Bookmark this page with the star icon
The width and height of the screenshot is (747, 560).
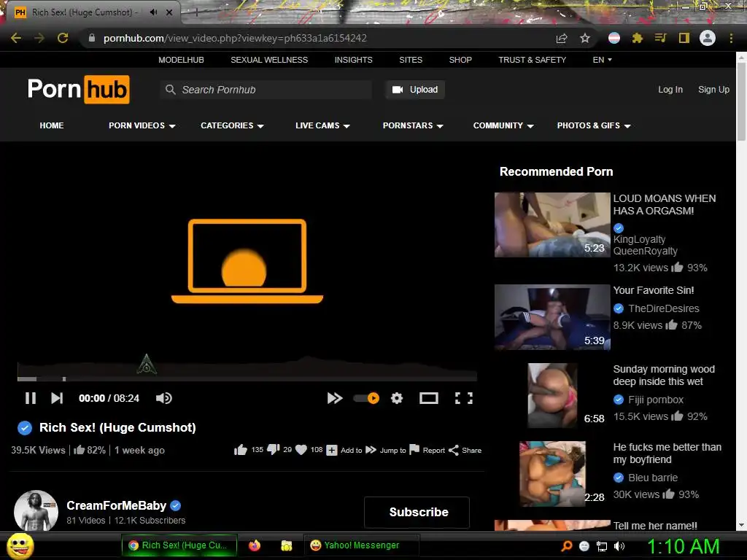tap(585, 38)
